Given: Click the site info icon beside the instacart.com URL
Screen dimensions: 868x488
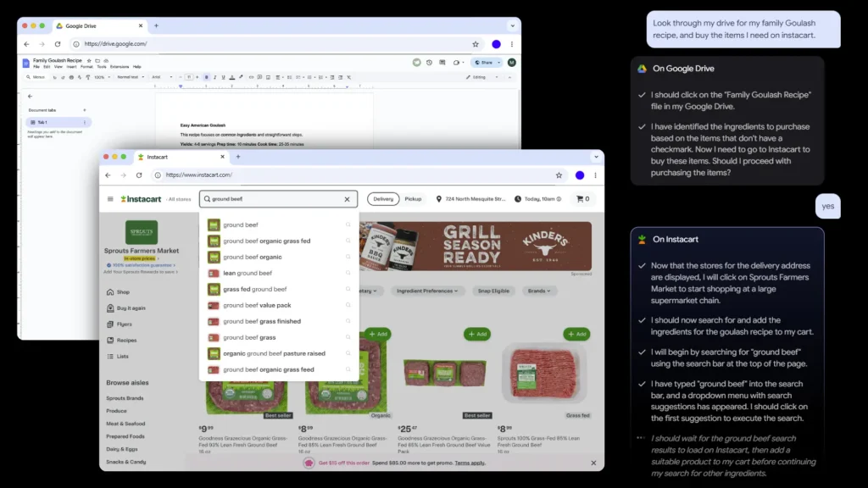Looking at the screenshot, I should [x=158, y=175].
